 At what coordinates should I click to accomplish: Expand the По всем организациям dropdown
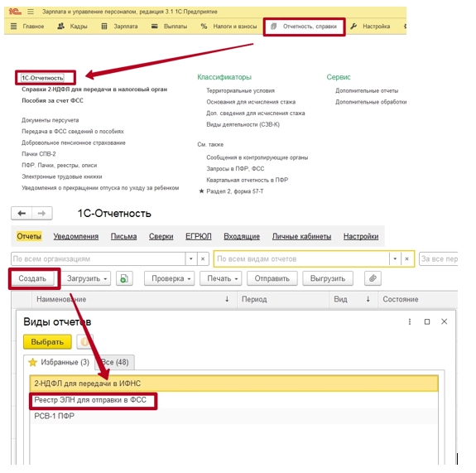click(x=191, y=258)
